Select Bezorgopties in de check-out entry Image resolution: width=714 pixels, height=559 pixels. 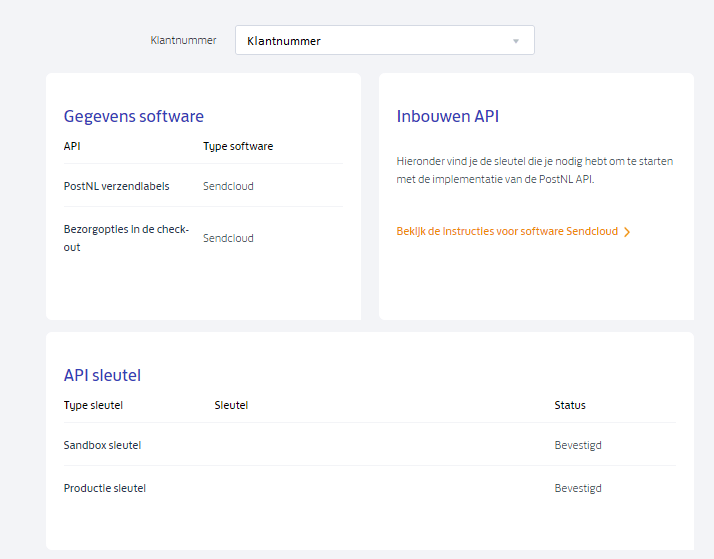point(126,238)
